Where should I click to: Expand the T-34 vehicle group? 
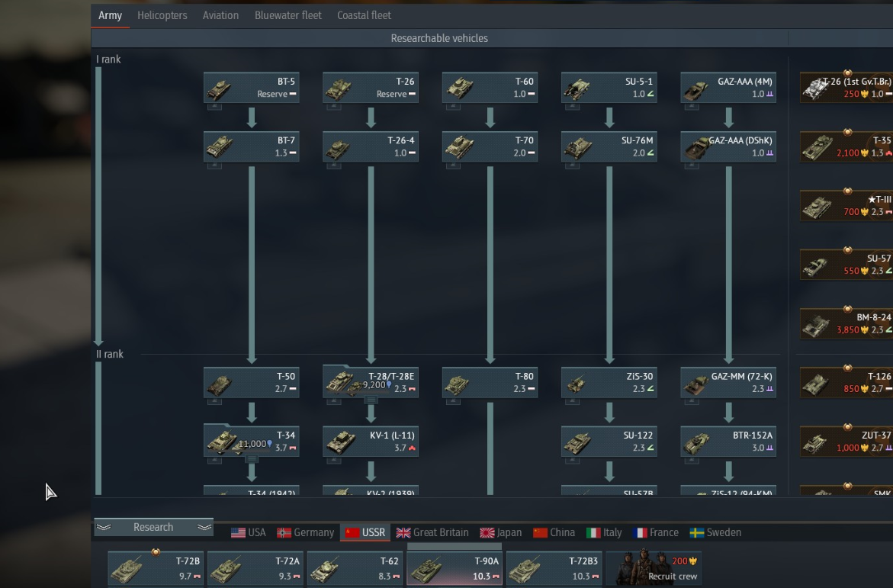(251, 441)
